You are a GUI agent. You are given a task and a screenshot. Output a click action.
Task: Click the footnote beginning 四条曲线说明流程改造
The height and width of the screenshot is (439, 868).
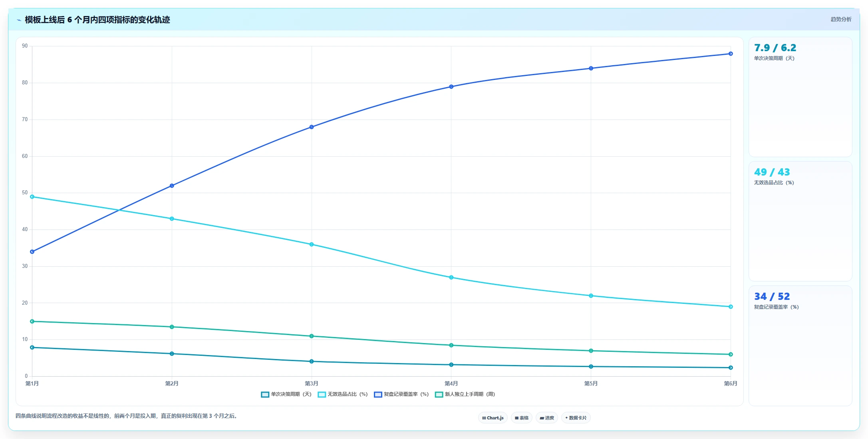[x=127, y=416]
